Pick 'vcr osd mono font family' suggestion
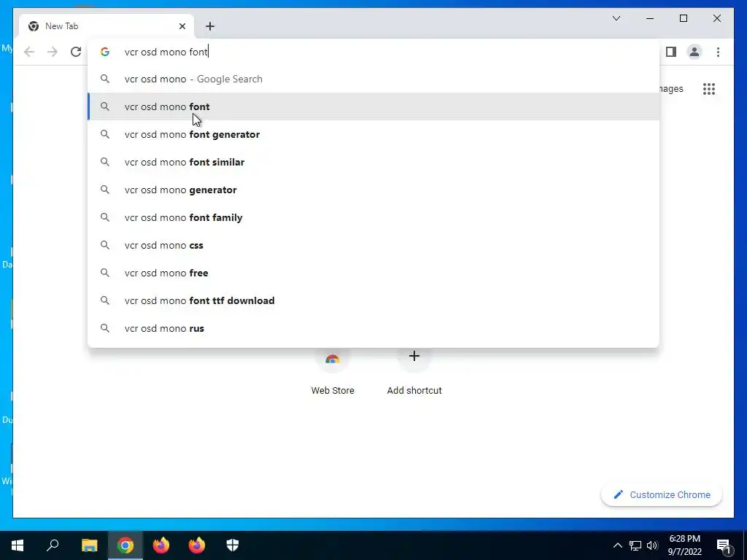This screenshot has height=560, width=747. pos(373,217)
